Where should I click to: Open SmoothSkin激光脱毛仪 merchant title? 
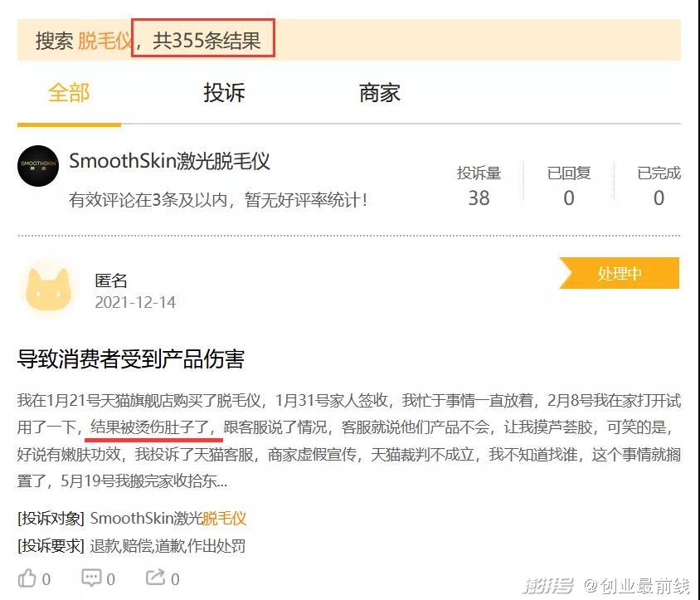click(x=170, y=161)
